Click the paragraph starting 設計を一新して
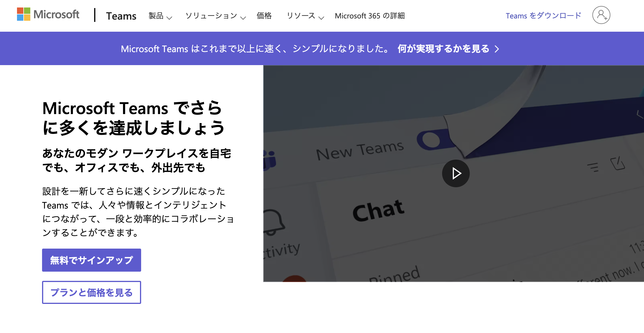This screenshot has height=333, width=644. coord(138,212)
